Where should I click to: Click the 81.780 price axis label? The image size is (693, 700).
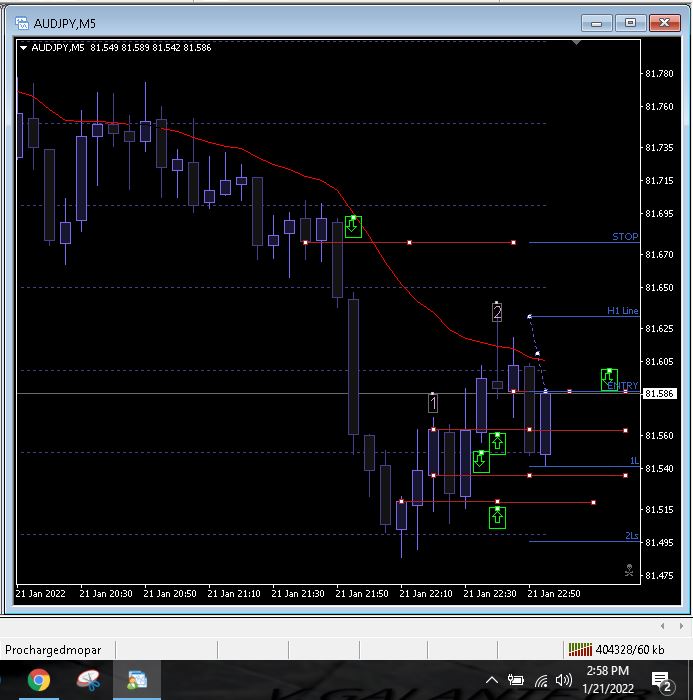click(x=660, y=74)
